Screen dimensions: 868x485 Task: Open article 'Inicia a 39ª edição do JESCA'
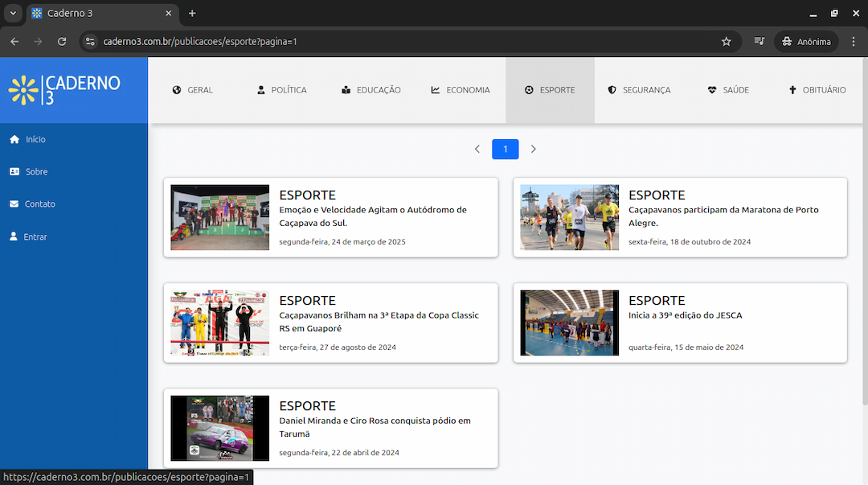pos(686,315)
